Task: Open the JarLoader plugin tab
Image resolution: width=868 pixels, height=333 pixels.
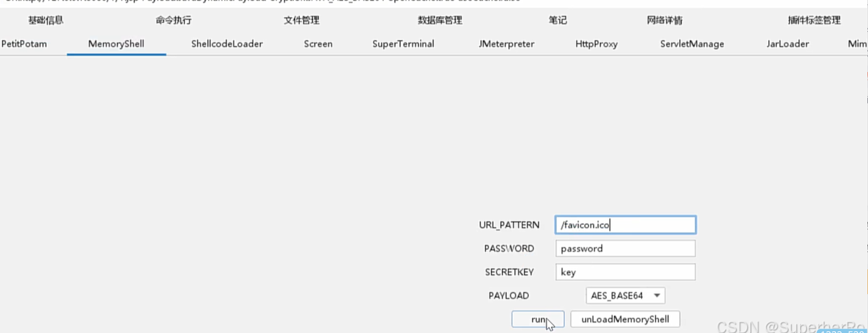Action: [787, 44]
